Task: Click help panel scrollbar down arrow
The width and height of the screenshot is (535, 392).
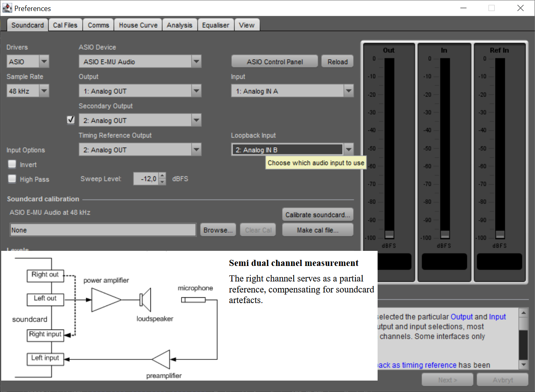Action: [x=524, y=365]
